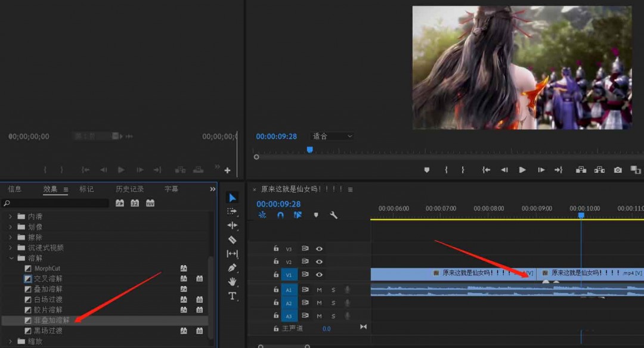The width and height of the screenshot is (644, 348).
Task: Switch to the 信息 panel tab
Action: (14, 189)
